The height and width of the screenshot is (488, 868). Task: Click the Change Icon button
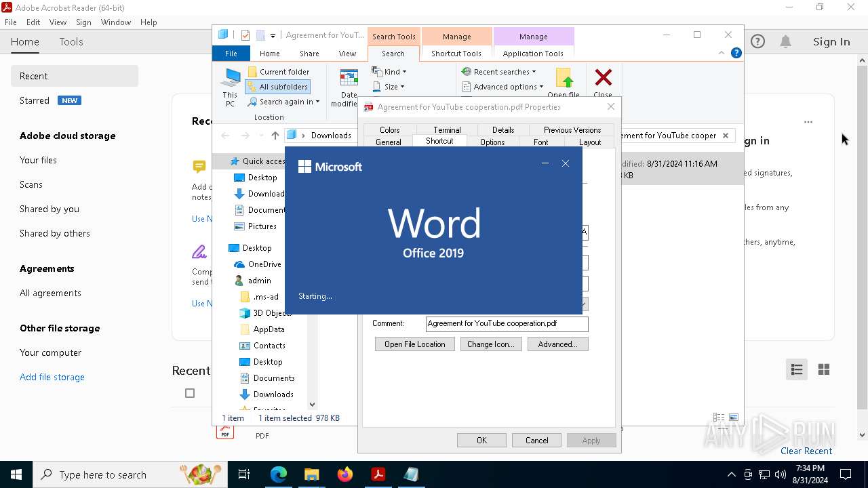491,344
